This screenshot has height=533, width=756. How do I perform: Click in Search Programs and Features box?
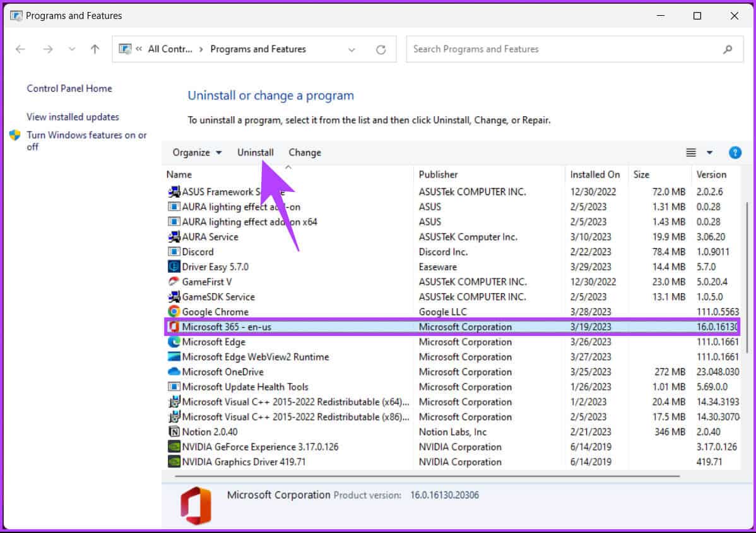click(575, 49)
